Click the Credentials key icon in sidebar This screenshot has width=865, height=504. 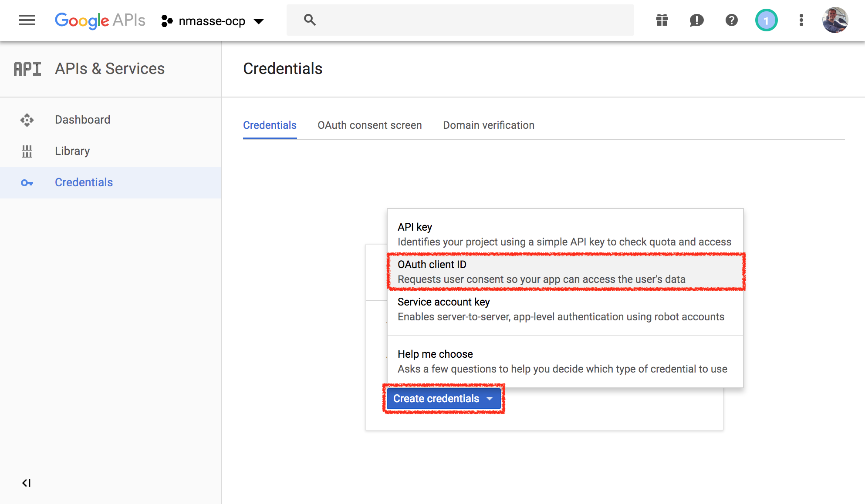[x=27, y=182]
